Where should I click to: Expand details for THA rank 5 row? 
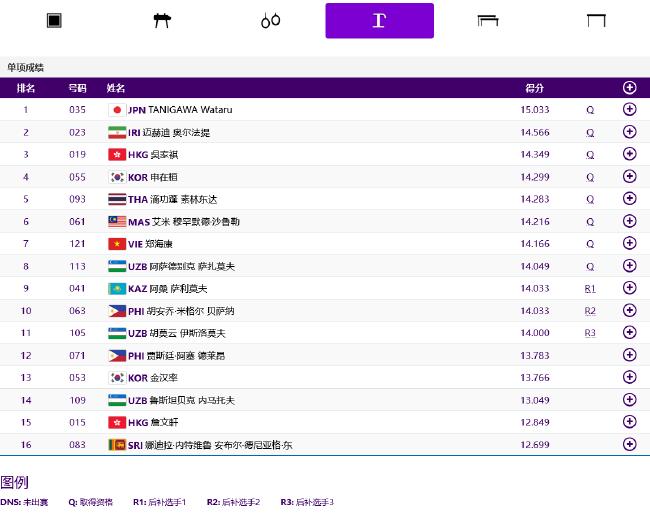[x=629, y=199]
